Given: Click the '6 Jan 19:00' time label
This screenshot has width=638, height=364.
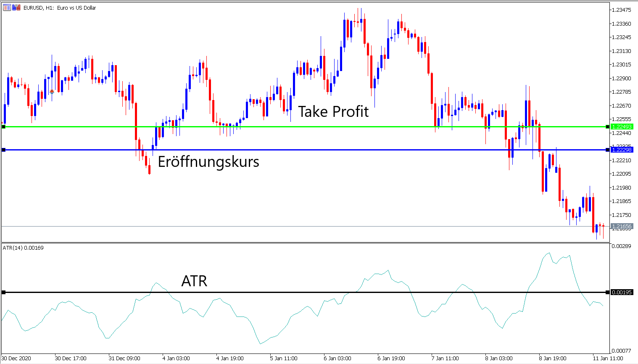Looking at the screenshot, I should pyautogui.click(x=391, y=359).
